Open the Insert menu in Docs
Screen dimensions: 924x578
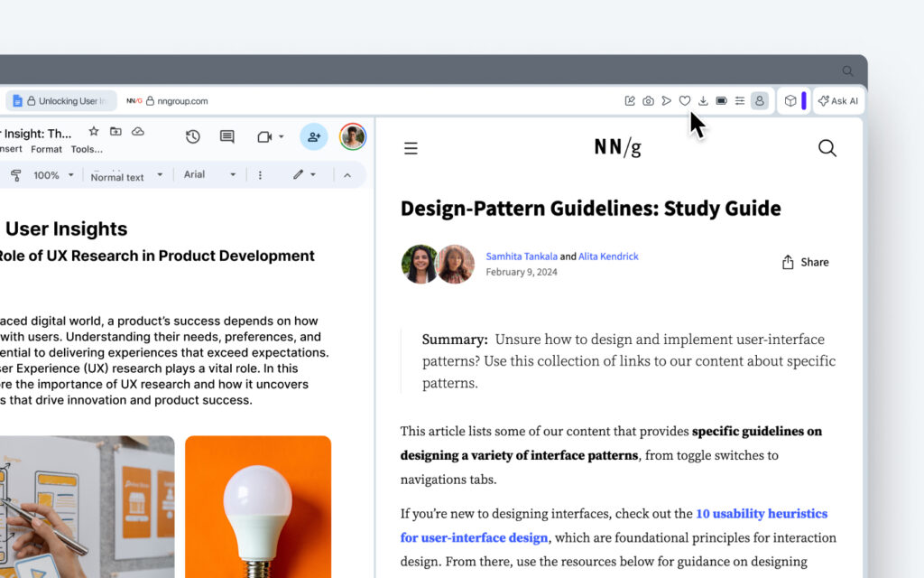(x=11, y=149)
